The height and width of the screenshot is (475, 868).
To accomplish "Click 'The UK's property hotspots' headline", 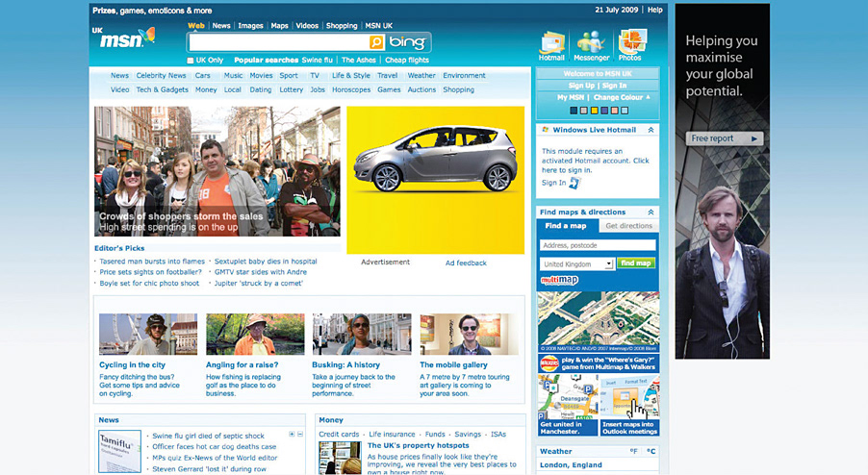I will (418, 445).
